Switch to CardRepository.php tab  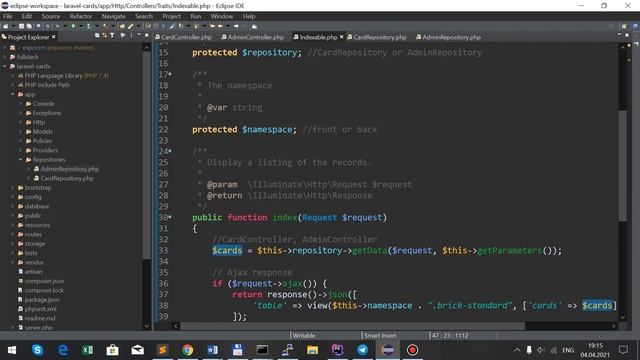tap(377, 37)
